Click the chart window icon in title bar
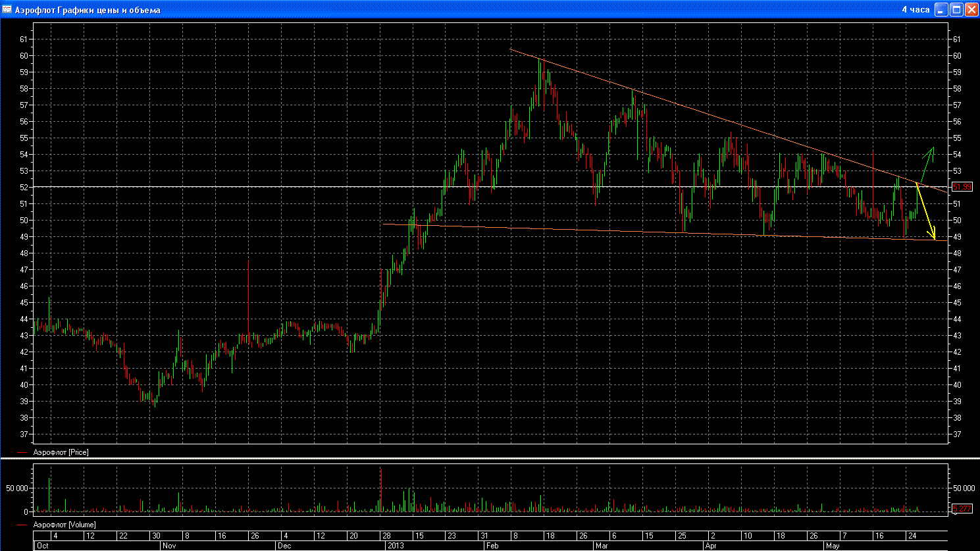 [6, 9]
